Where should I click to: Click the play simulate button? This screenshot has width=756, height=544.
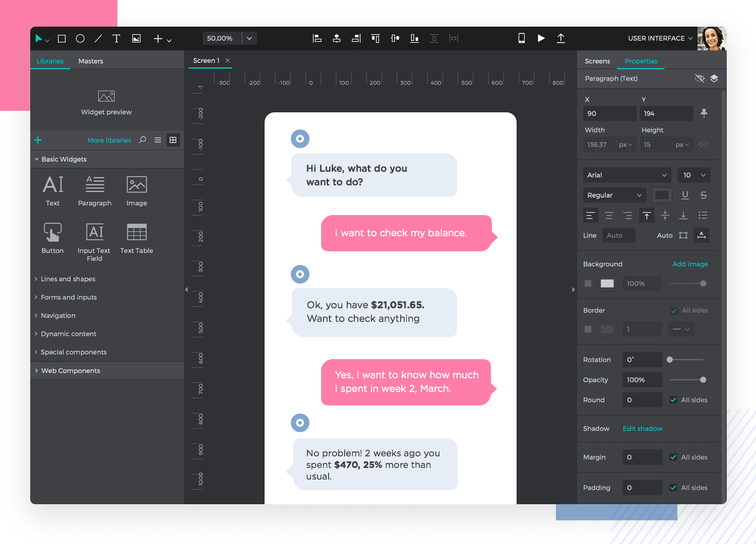[x=541, y=38]
